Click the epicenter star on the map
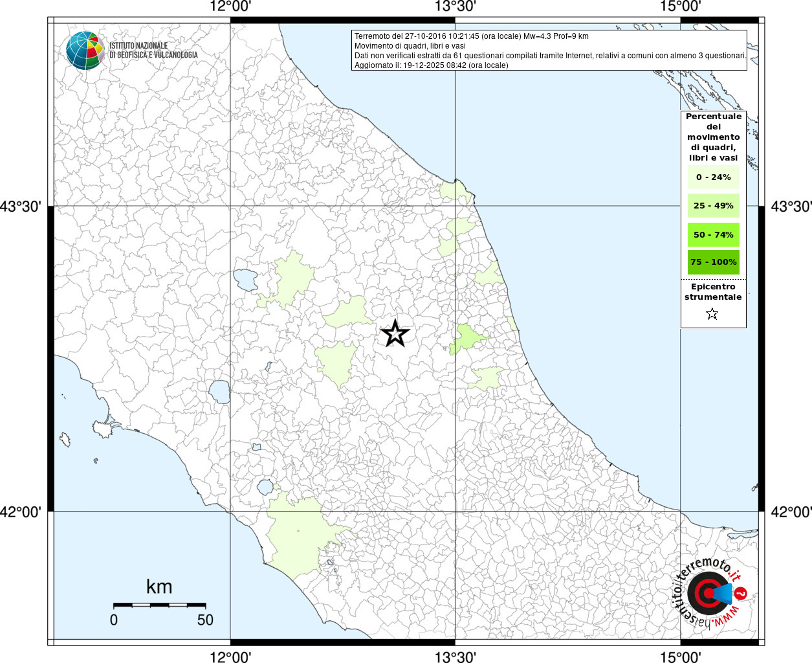The image size is (812, 663). coord(395,334)
